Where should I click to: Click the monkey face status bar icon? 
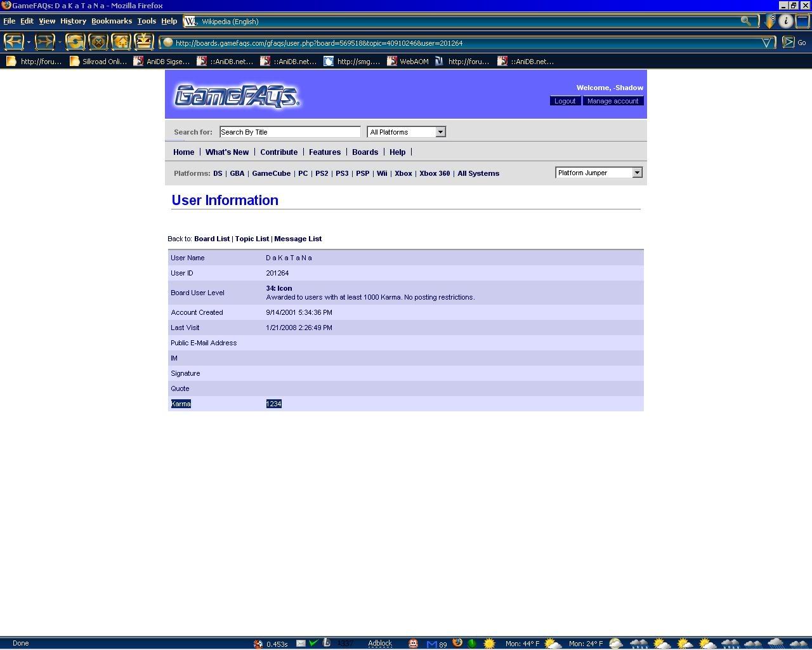(x=413, y=643)
